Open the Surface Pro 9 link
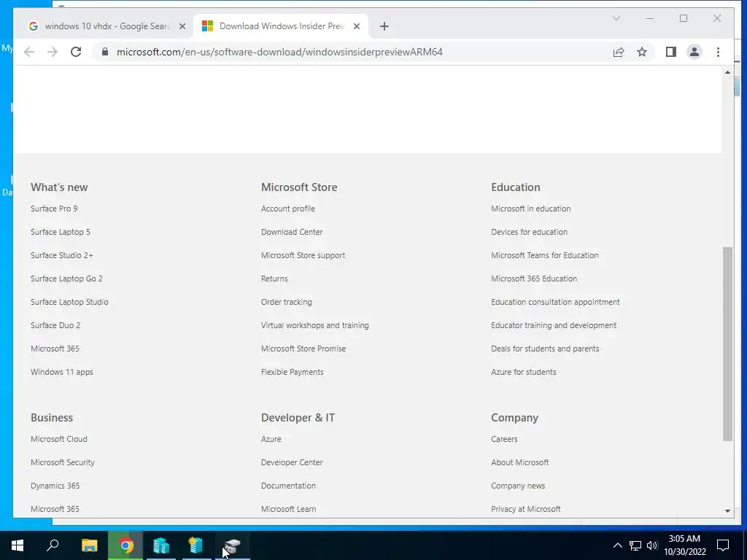The image size is (747, 560). click(x=54, y=209)
